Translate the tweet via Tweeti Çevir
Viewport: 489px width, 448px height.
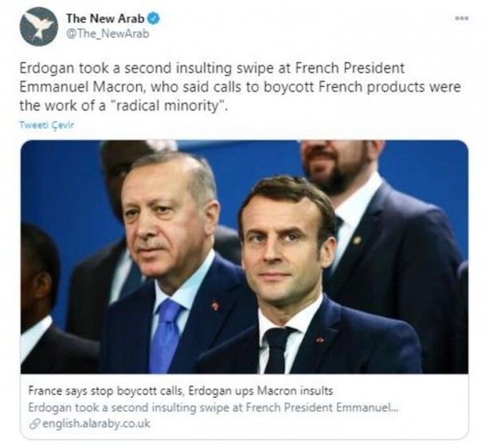[x=47, y=125]
